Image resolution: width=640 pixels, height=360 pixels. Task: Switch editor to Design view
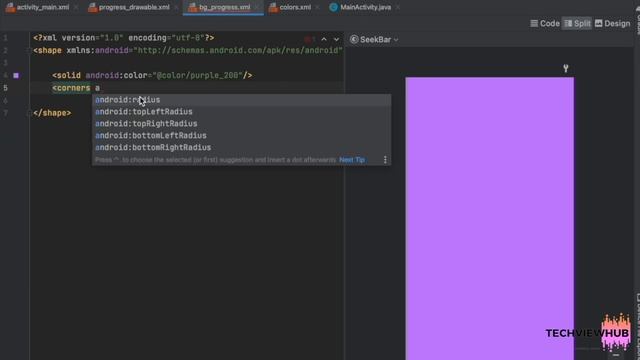point(612,24)
